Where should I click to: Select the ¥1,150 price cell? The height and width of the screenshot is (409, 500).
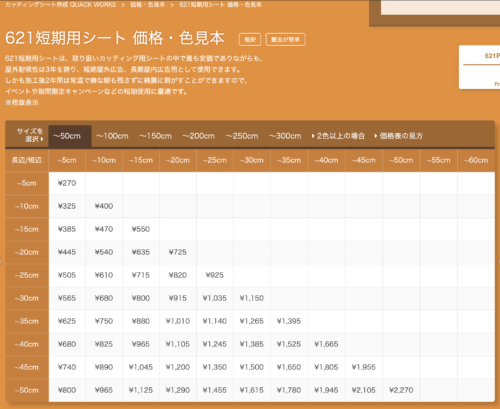pos(252,298)
